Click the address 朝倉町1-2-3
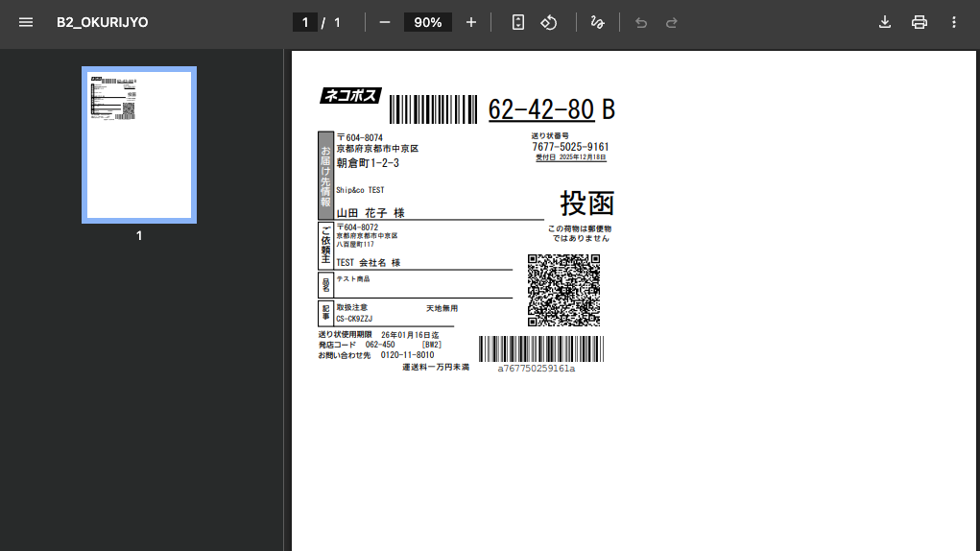This screenshot has width=980, height=551. click(368, 163)
